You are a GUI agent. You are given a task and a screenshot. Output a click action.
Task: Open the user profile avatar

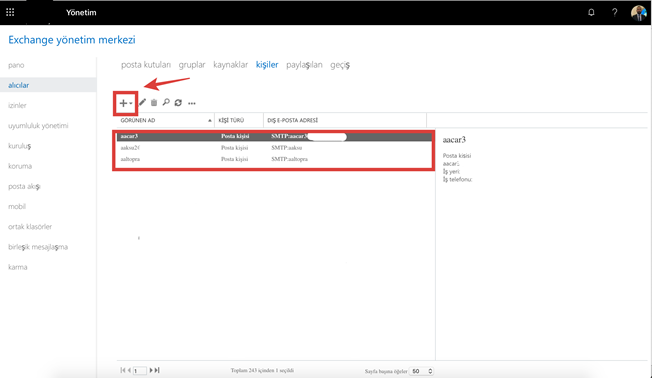[638, 13]
